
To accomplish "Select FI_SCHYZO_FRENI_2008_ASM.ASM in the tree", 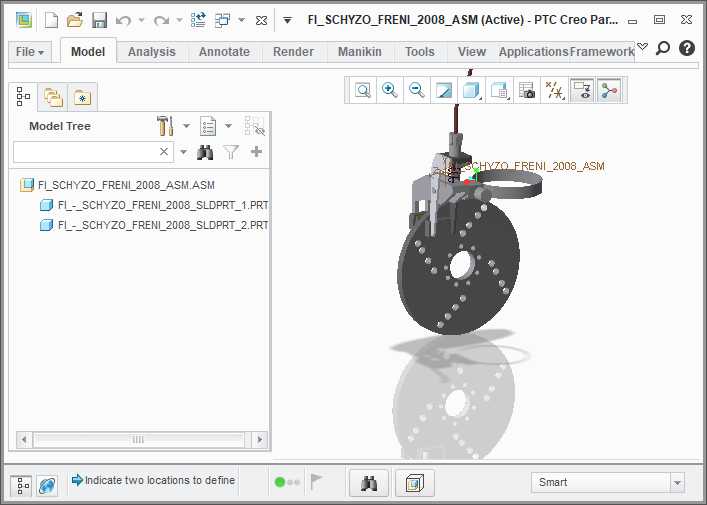I will click(x=117, y=185).
